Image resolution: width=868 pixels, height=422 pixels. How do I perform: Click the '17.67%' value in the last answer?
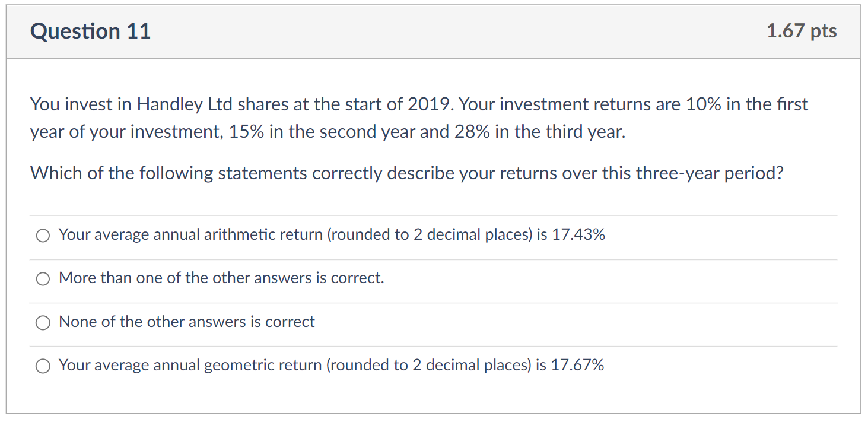click(x=577, y=365)
